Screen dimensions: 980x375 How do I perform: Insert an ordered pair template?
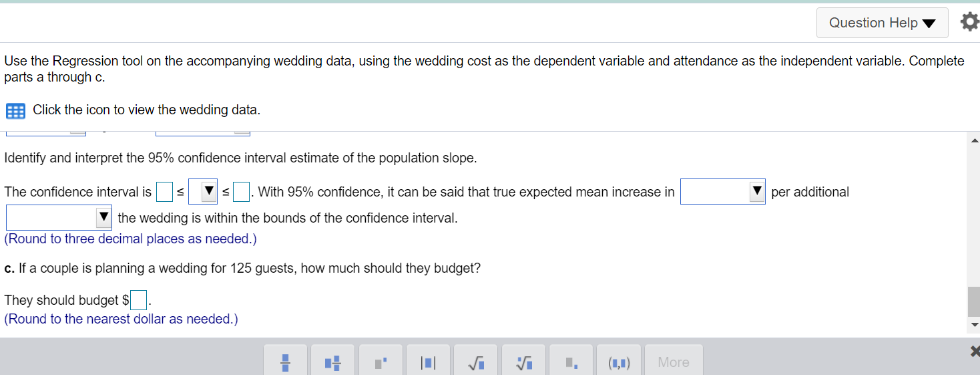618,362
